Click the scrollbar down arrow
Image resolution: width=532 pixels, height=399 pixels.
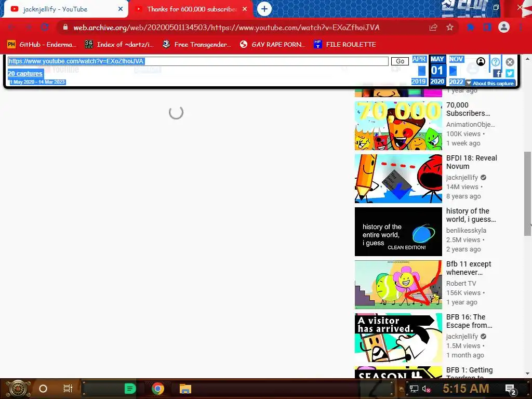(x=527, y=374)
